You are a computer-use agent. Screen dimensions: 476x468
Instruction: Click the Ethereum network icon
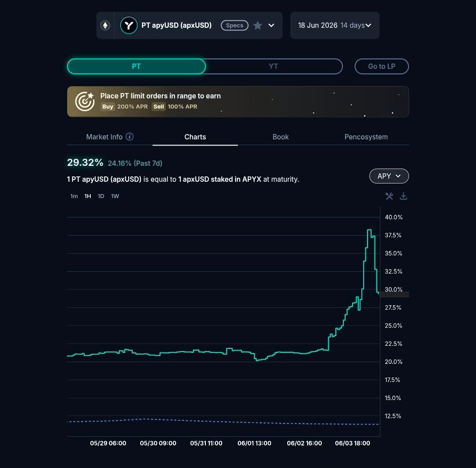pos(105,25)
